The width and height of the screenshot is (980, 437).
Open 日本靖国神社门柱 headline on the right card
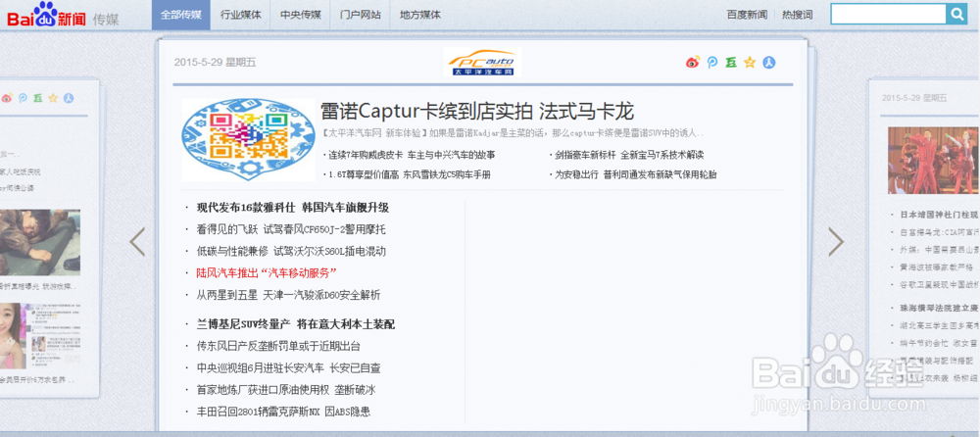[x=938, y=215]
